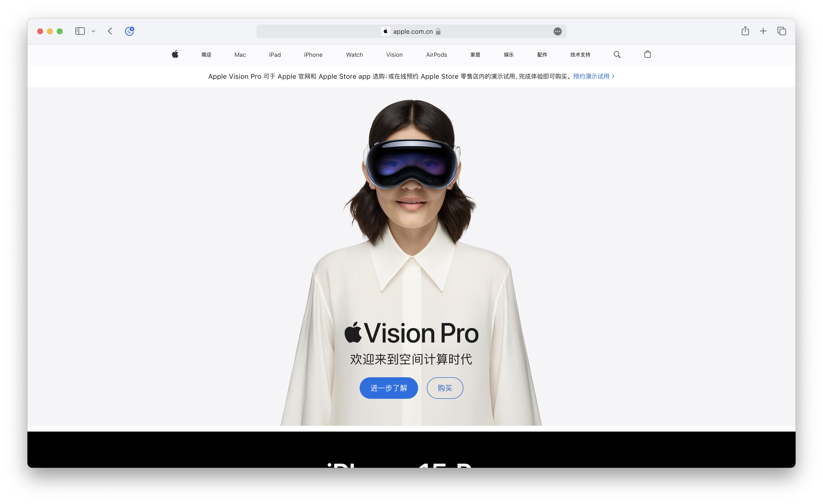The image size is (823, 504).
Task: Minimize the window with yellow button
Action: pyautogui.click(x=50, y=31)
